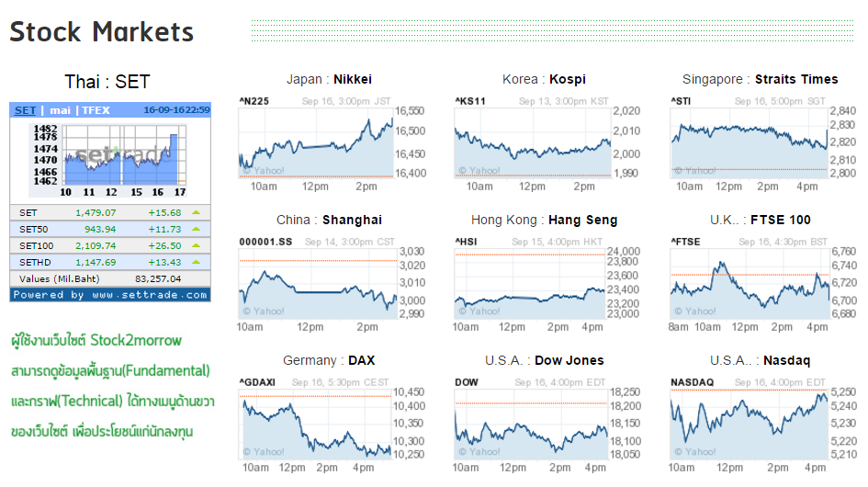The height and width of the screenshot is (487, 868).
Task: Click the up arrow in SETHD row
Action: [195, 262]
